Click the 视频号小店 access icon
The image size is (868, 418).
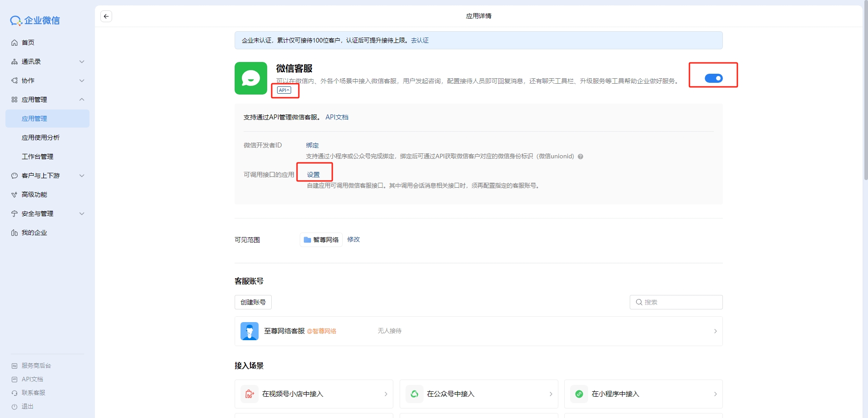pos(249,394)
